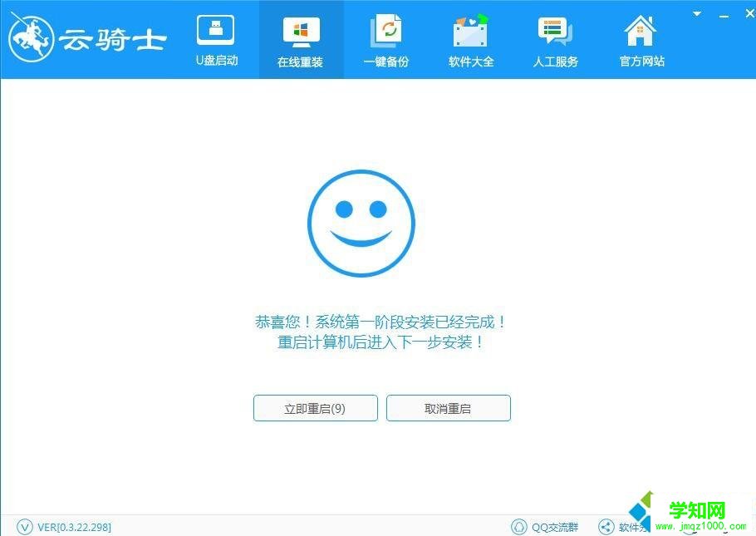Expand version details via the V arrow
756x536 pixels.
25,526
